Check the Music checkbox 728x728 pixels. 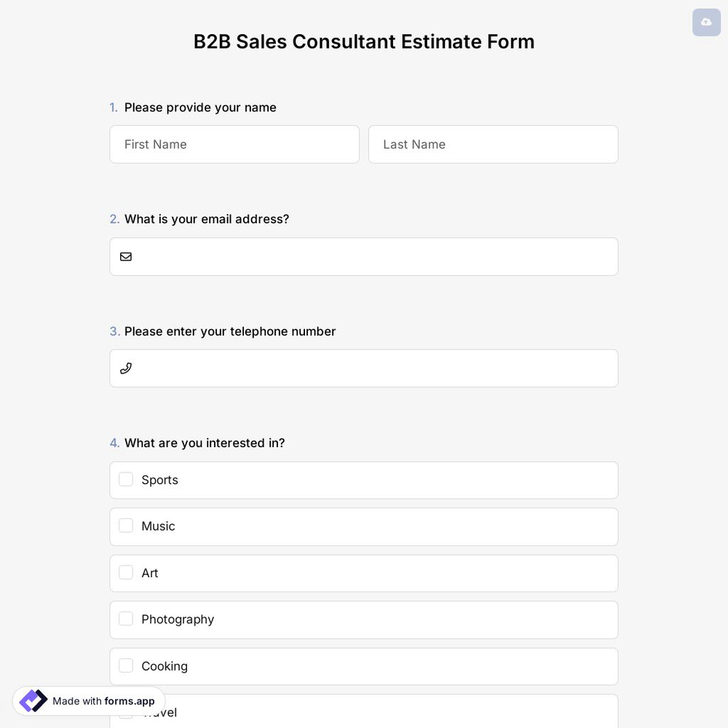click(x=125, y=525)
